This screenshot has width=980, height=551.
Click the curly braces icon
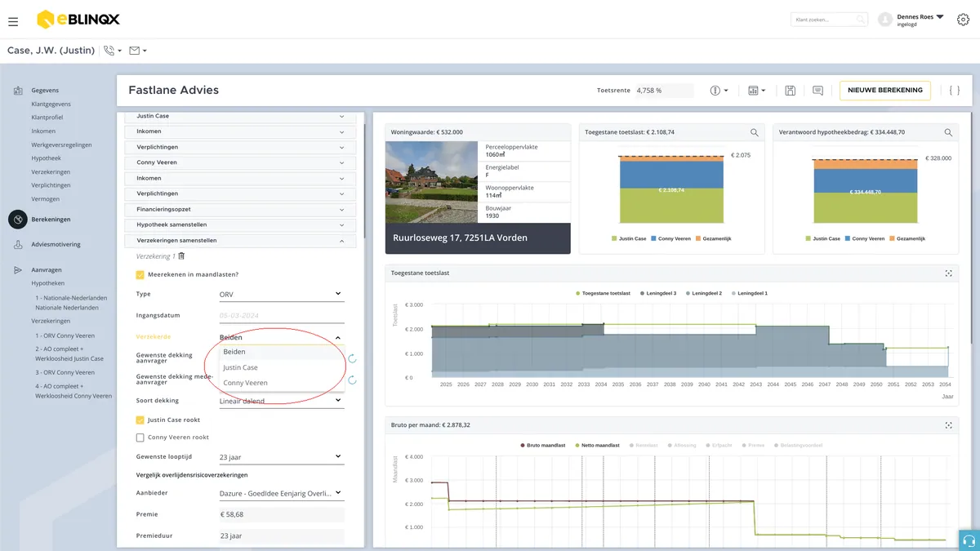(x=954, y=91)
